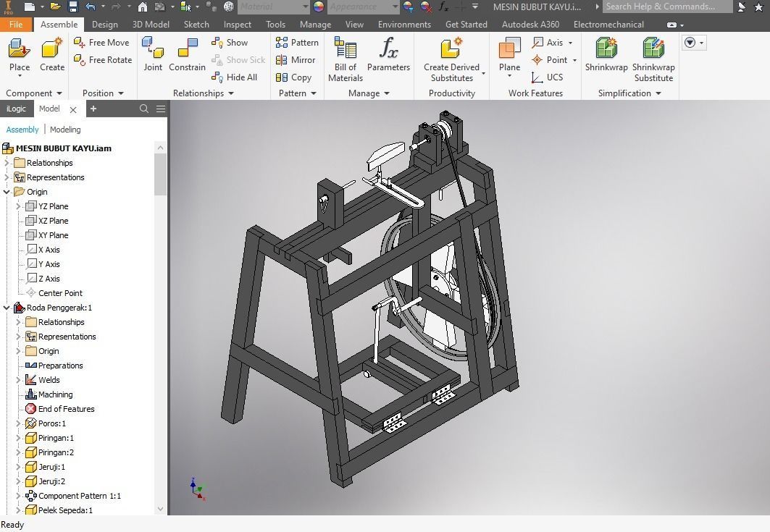Expand the Welds node
This screenshot has height=532, width=770.
pos(19,380)
